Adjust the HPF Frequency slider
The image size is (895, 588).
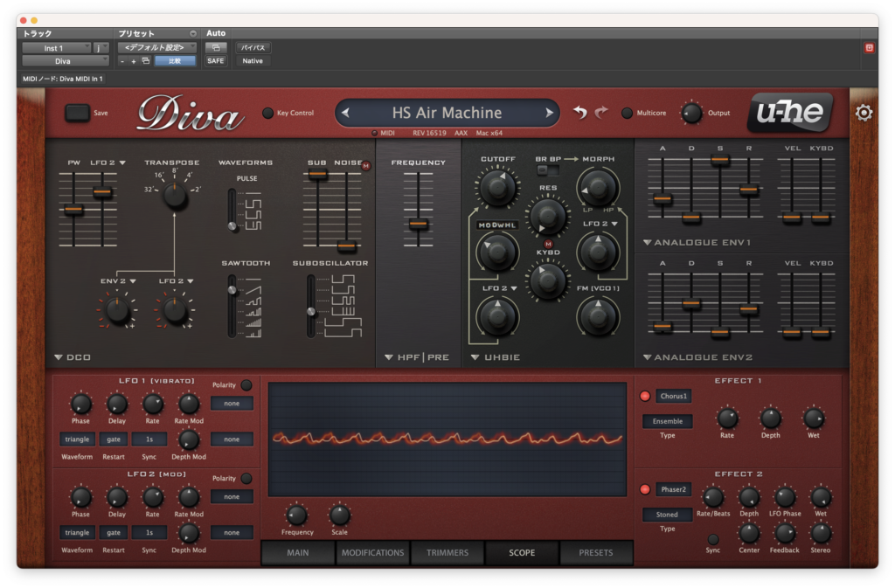click(x=419, y=225)
